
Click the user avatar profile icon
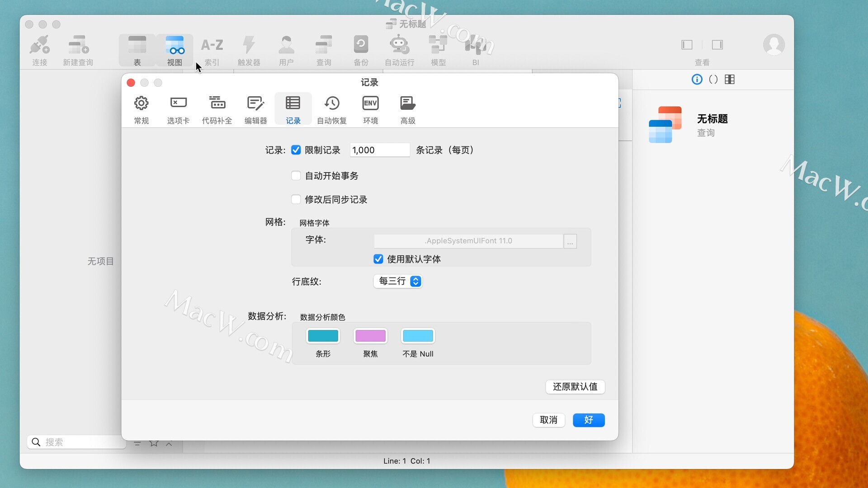click(774, 45)
